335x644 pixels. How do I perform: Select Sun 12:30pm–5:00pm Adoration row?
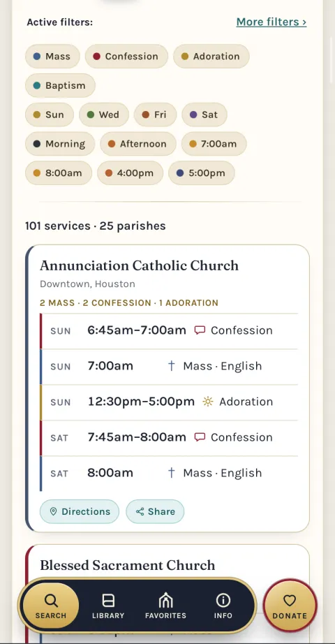169,402
